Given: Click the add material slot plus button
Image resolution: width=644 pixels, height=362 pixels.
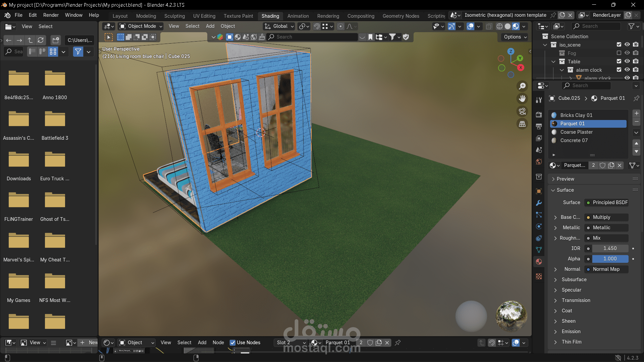Looking at the screenshot, I should pos(636,113).
